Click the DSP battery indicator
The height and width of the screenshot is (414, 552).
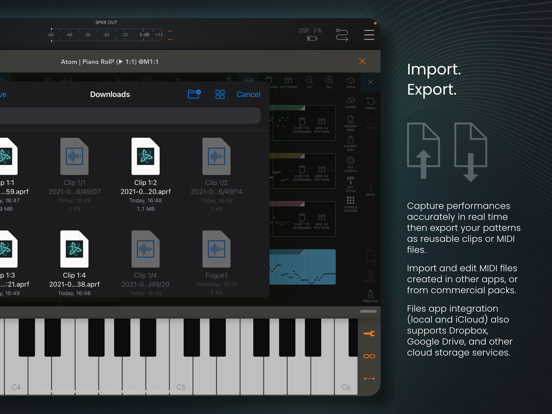click(312, 38)
